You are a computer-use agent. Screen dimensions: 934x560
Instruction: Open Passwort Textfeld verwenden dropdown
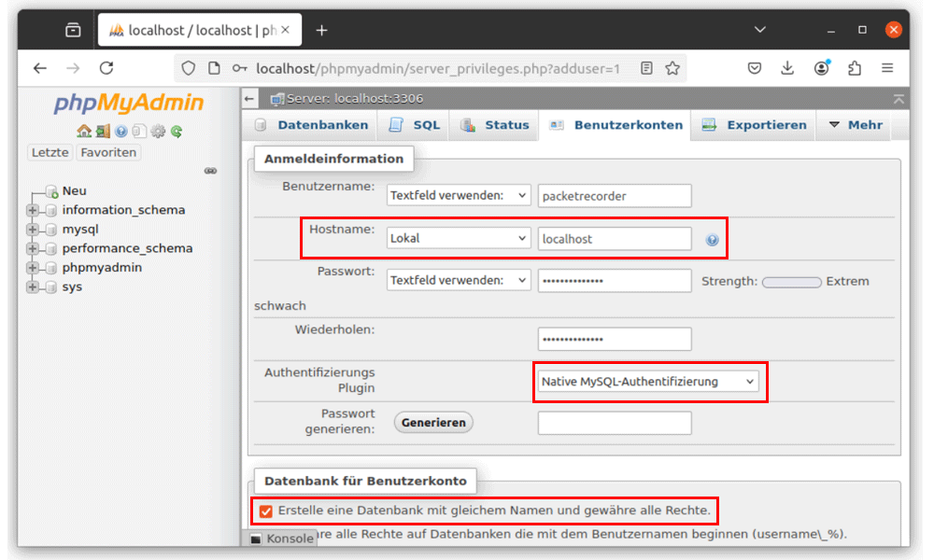click(x=458, y=280)
